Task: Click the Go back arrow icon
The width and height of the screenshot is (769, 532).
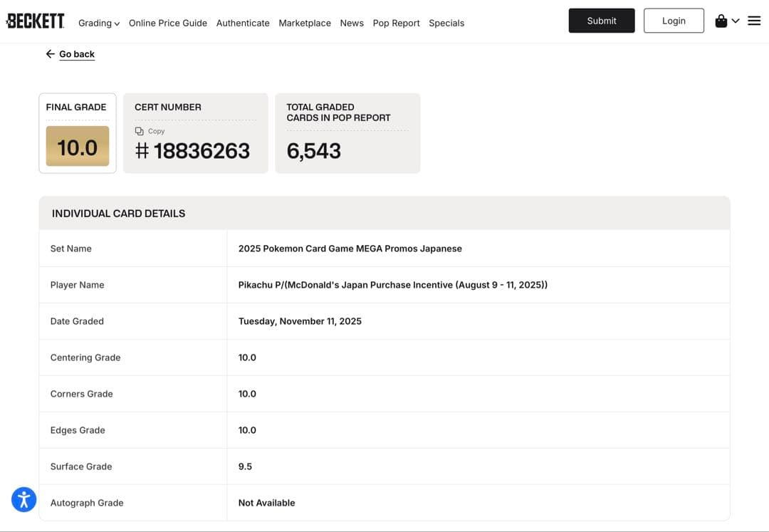Action: (50, 54)
